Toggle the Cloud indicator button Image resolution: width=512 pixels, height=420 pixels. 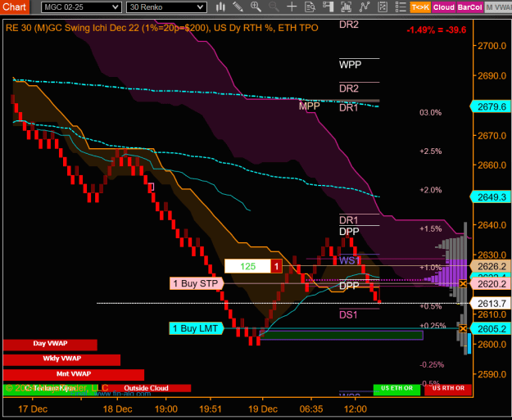444,7
